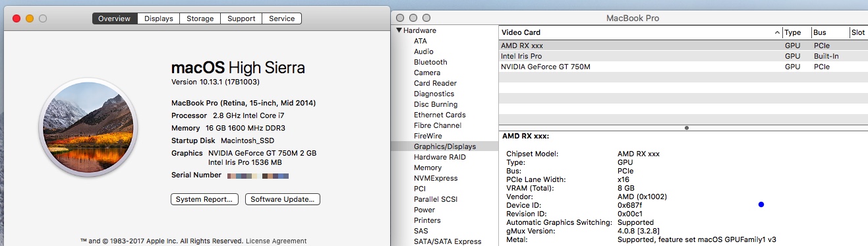Viewport: 868px width, 246px height.
Task: Open Parallel SCSI entry
Action: pos(436,199)
